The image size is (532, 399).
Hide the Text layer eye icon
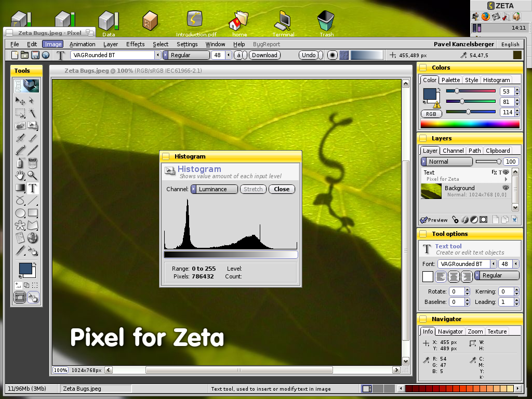click(506, 172)
